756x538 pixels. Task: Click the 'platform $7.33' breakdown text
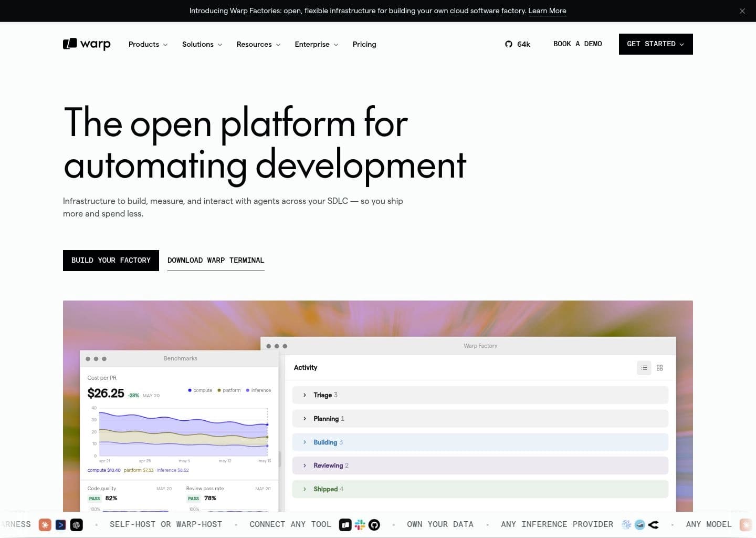pyautogui.click(x=139, y=470)
